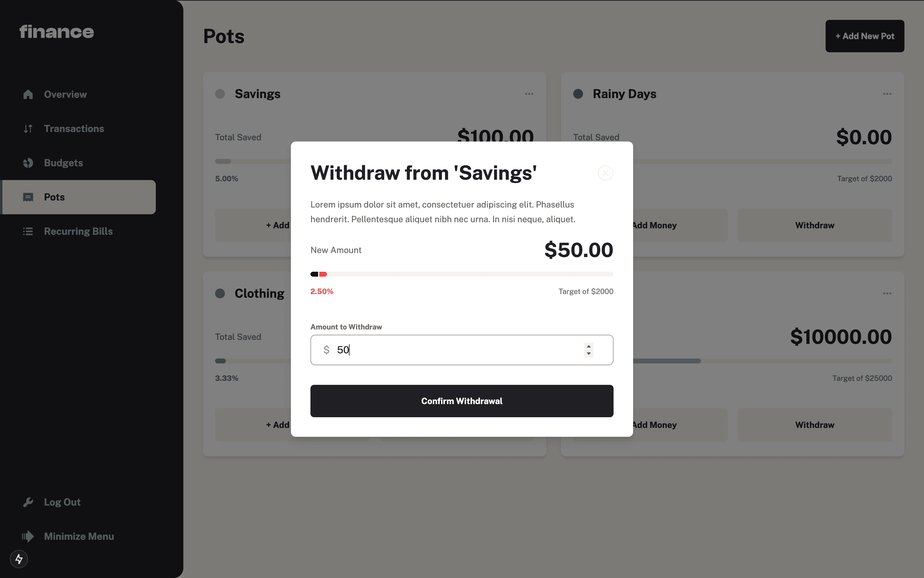Click the Add New Pot button
The height and width of the screenshot is (578, 924).
pos(864,36)
